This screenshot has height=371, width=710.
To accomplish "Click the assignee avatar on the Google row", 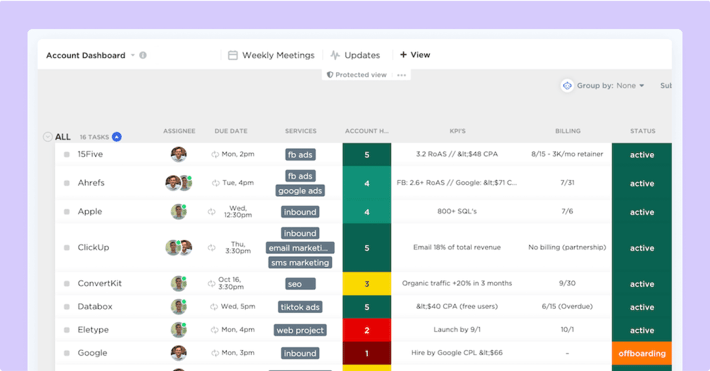I will 178,353.
